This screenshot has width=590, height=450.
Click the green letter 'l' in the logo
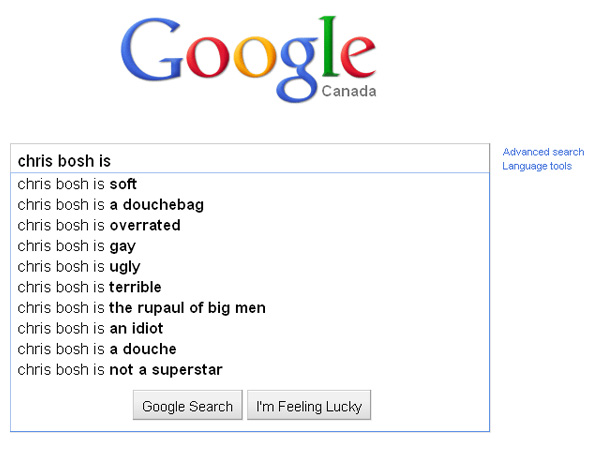click(x=329, y=46)
